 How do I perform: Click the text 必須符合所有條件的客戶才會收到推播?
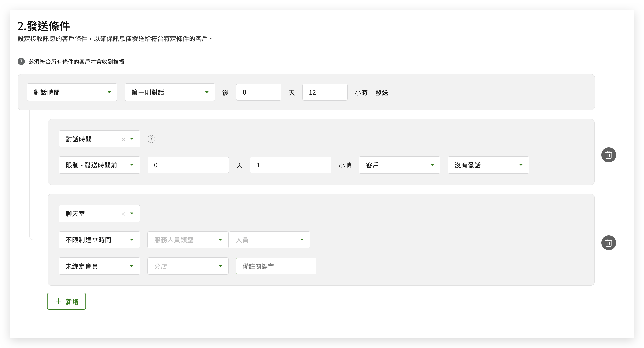point(76,62)
